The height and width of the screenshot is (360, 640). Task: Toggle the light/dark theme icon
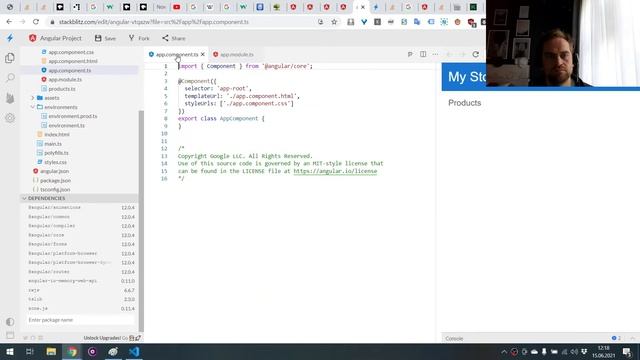coord(10,322)
